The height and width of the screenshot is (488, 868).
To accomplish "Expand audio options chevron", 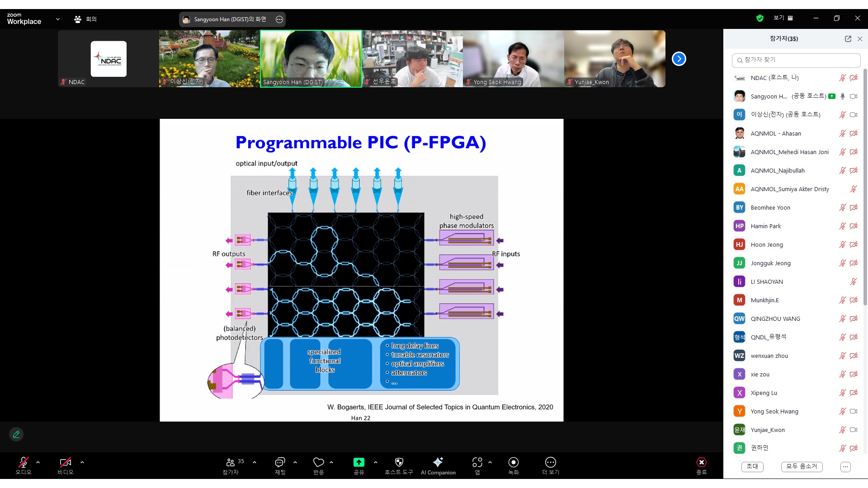I will click(38, 462).
